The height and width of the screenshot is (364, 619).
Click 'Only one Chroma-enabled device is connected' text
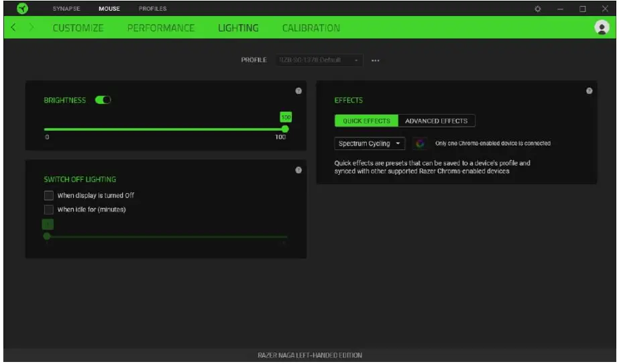click(x=493, y=143)
